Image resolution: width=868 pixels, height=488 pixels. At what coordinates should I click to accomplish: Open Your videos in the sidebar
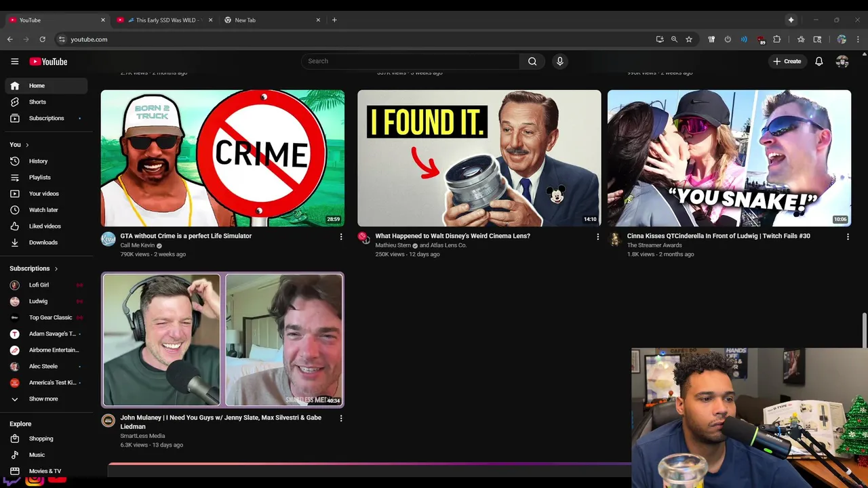(46, 194)
